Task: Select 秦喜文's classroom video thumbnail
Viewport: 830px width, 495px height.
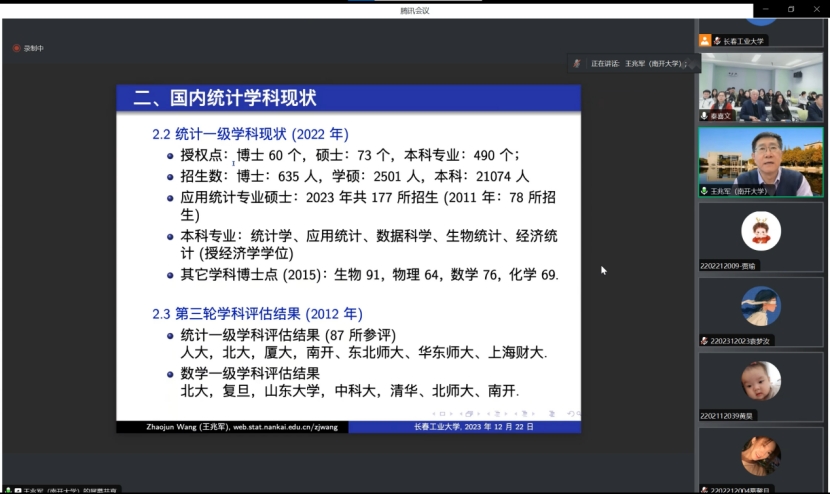Action: (761, 86)
